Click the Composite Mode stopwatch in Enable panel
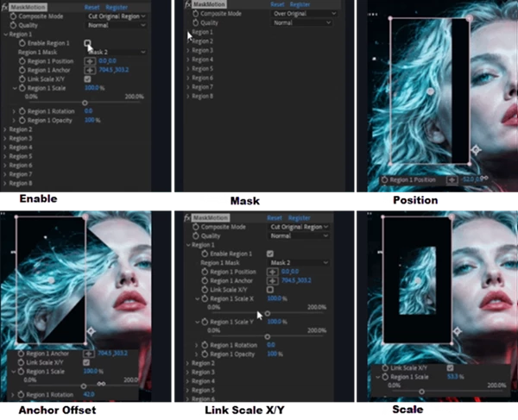This screenshot has width=518, height=420. pyautogui.click(x=13, y=16)
